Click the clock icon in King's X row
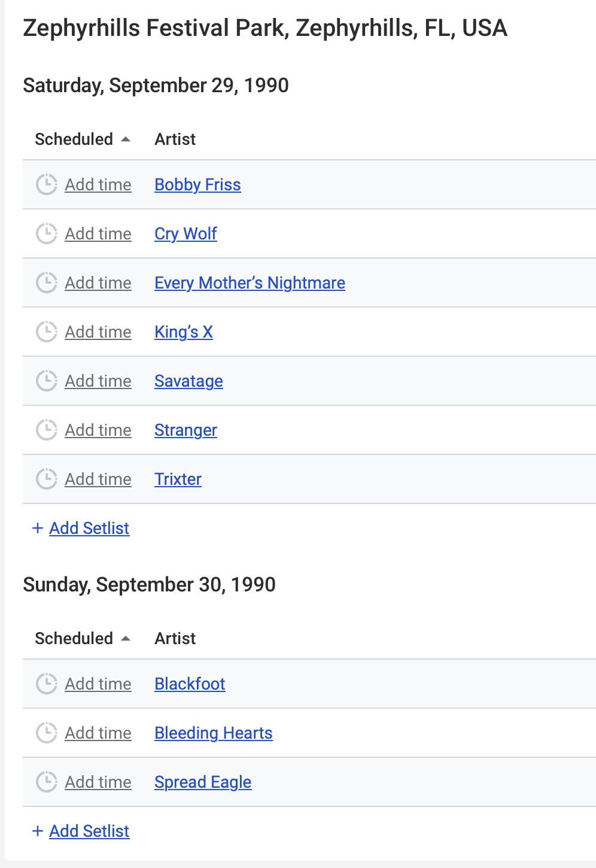This screenshot has width=596, height=868. (x=47, y=332)
